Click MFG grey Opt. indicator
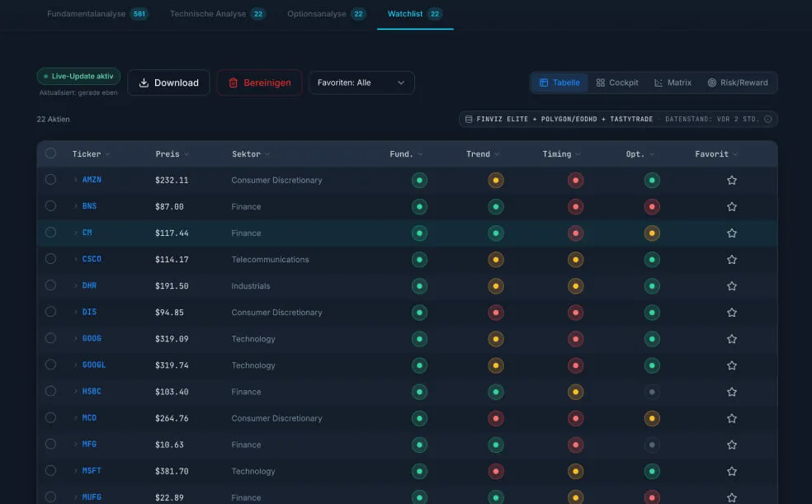Image resolution: width=812 pixels, height=504 pixels. (651, 445)
